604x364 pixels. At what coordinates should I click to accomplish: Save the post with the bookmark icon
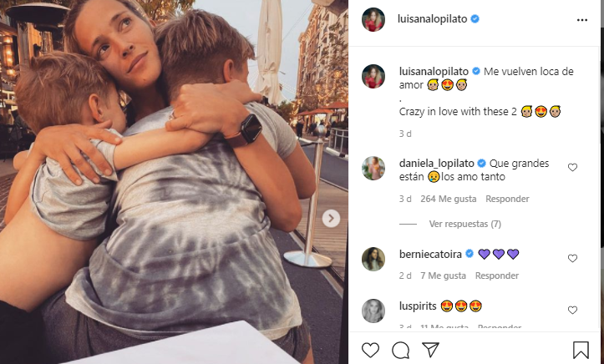coord(581,350)
